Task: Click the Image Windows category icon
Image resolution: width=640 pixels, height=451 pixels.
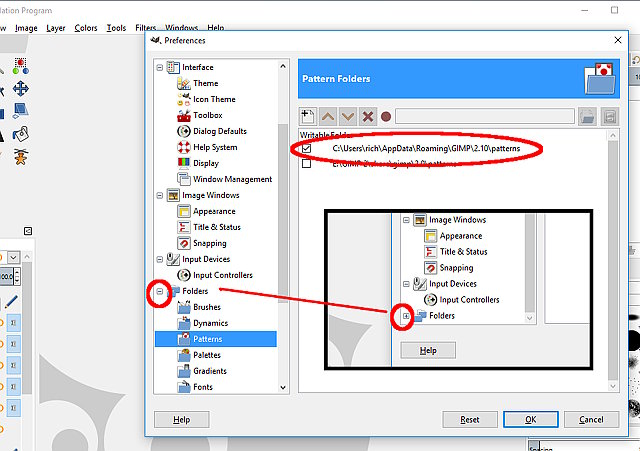Action: click(173, 195)
